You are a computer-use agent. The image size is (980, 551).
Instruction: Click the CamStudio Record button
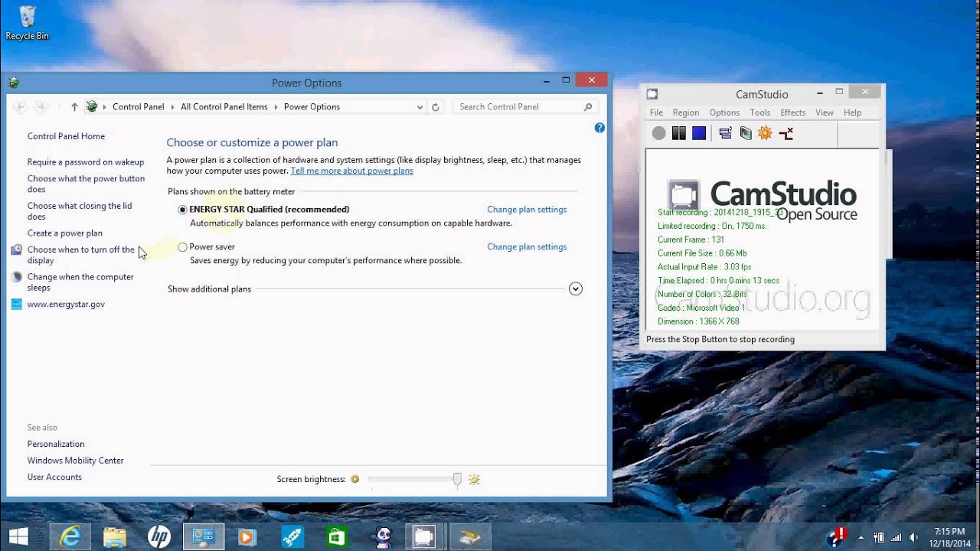pyautogui.click(x=658, y=133)
